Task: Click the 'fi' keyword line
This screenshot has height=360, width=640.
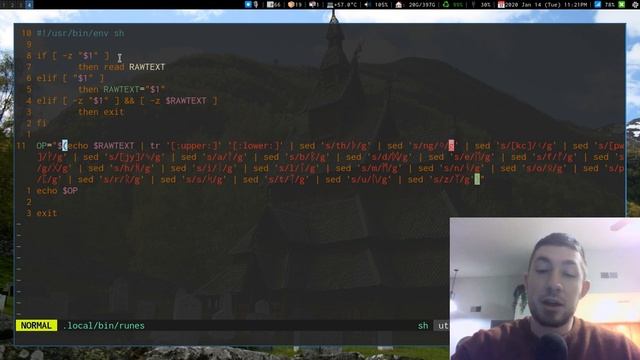Action: (41, 123)
